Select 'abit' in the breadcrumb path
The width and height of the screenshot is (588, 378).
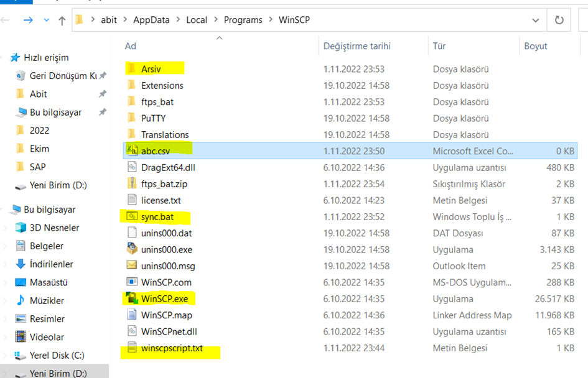[109, 20]
